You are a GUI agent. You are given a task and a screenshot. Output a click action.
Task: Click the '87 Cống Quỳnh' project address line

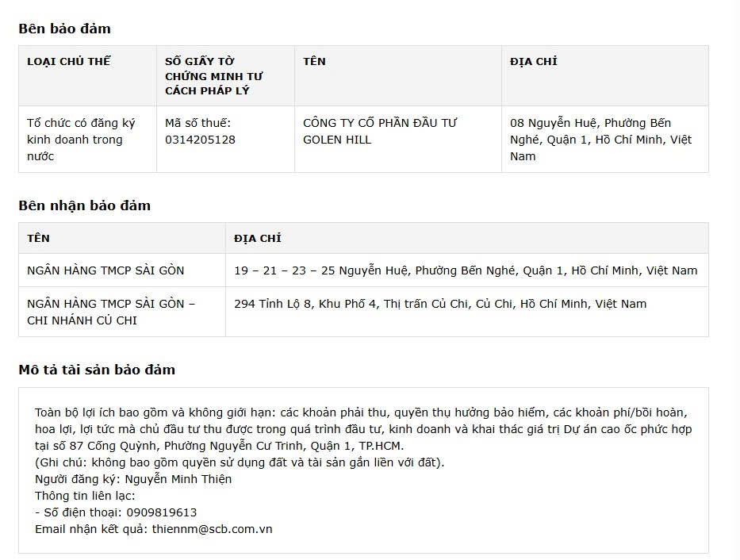click(220, 446)
